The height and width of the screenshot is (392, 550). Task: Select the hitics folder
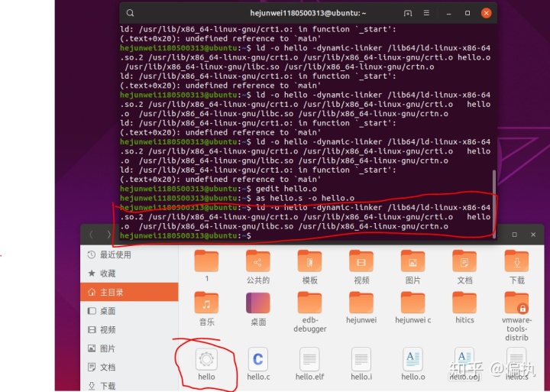(x=464, y=307)
